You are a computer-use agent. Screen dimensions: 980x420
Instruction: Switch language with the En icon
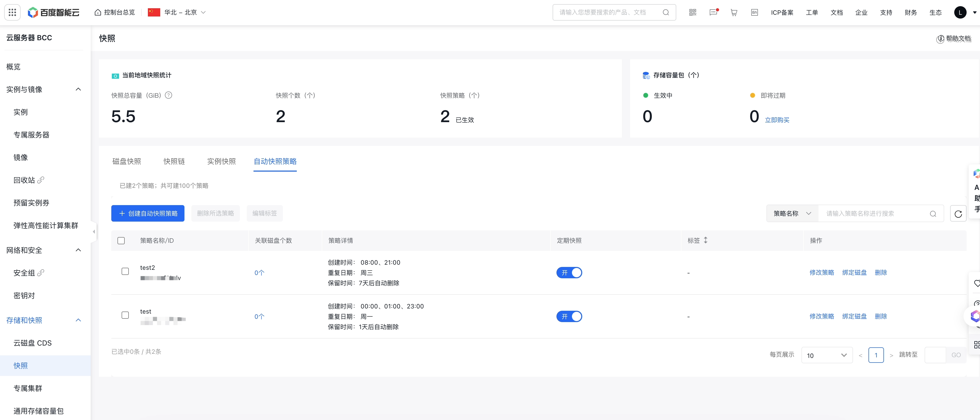[x=754, y=13]
